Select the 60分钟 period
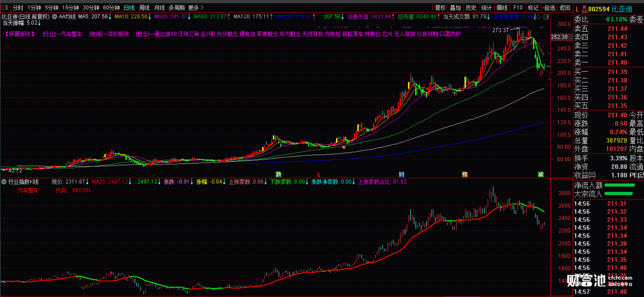Viewport: 644px width, 297px height. tap(111, 7)
